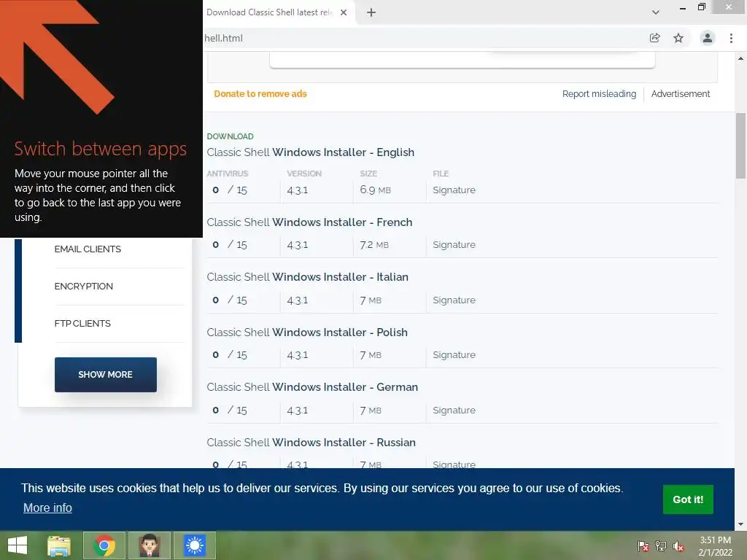This screenshot has width=747, height=560.
Task: Select the Download Classic Shell tab
Action: pyautogui.click(x=270, y=13)
